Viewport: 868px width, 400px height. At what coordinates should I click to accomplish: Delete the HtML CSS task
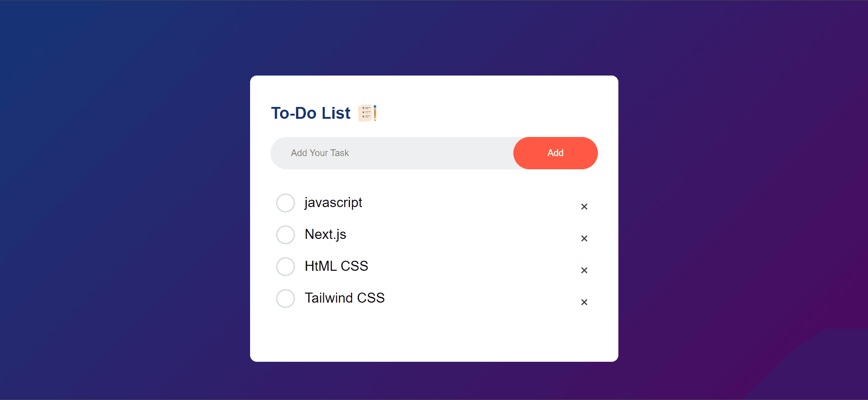pyautogui.click(x=584, y=270)
